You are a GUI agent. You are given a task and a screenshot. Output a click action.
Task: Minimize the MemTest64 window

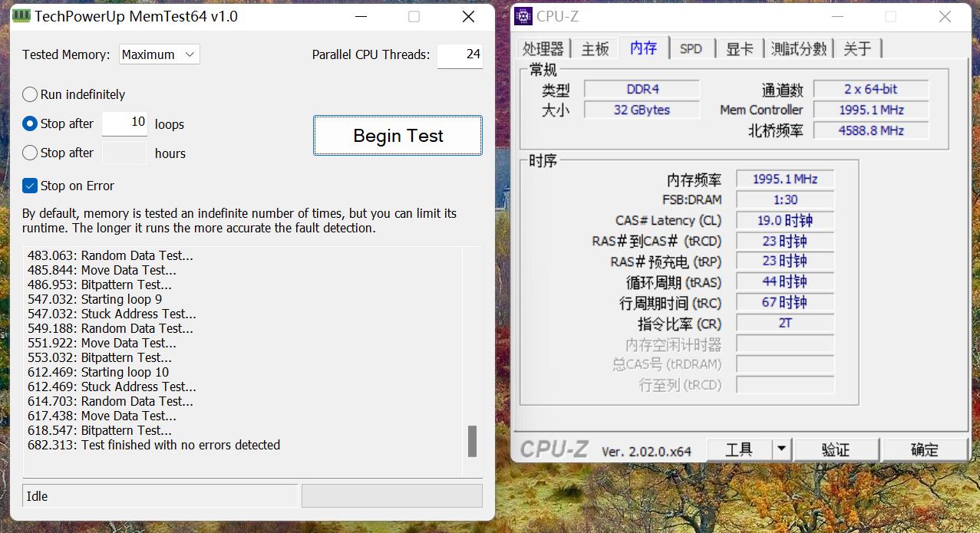358,17
